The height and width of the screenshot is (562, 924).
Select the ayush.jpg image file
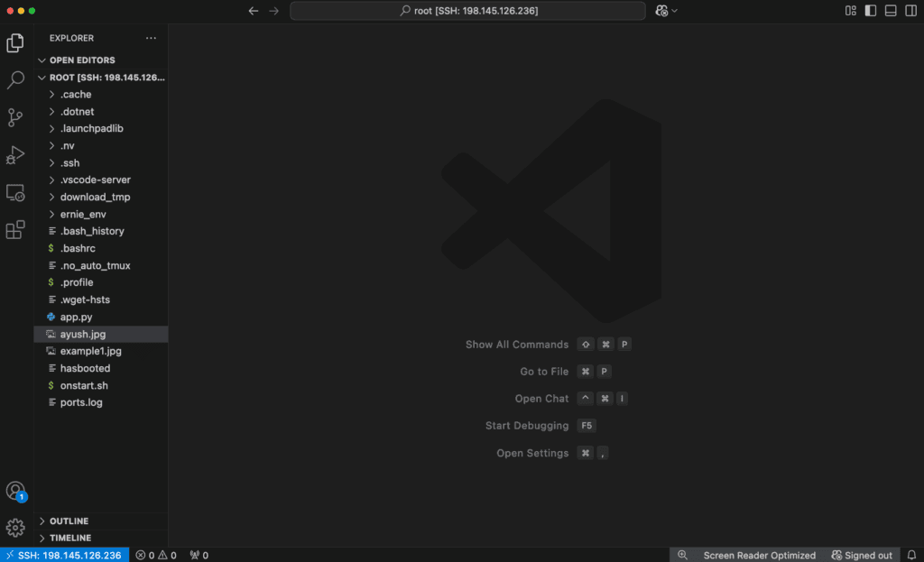click(x=101, y=334)
